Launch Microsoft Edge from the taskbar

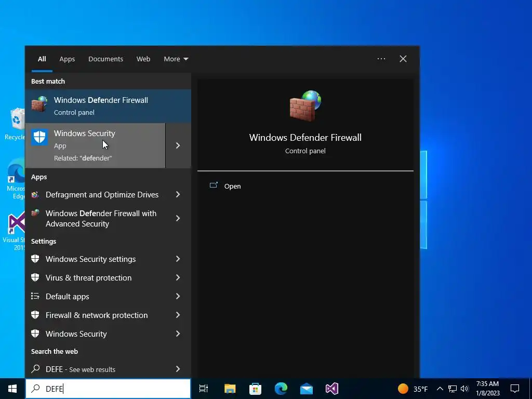[281, 389]
